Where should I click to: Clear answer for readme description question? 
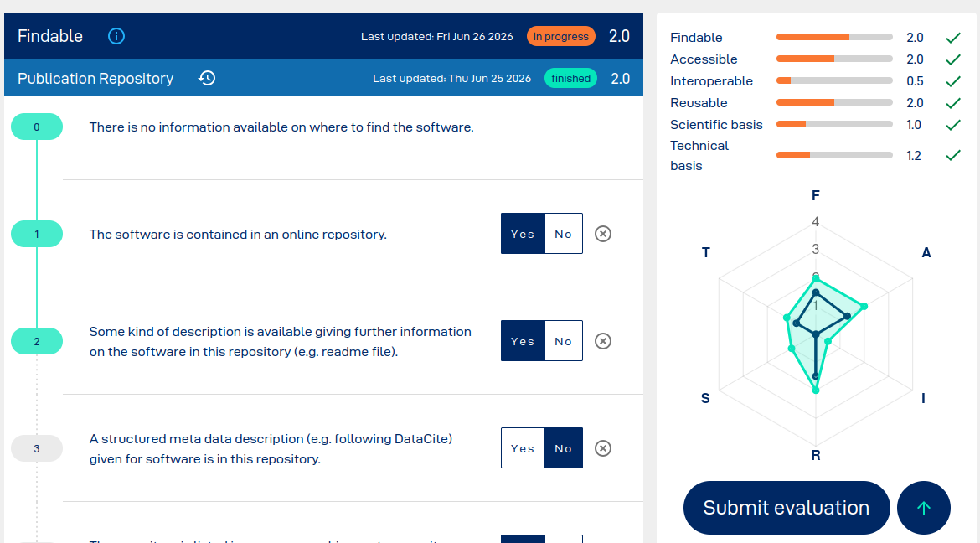[x=602, y=341]
